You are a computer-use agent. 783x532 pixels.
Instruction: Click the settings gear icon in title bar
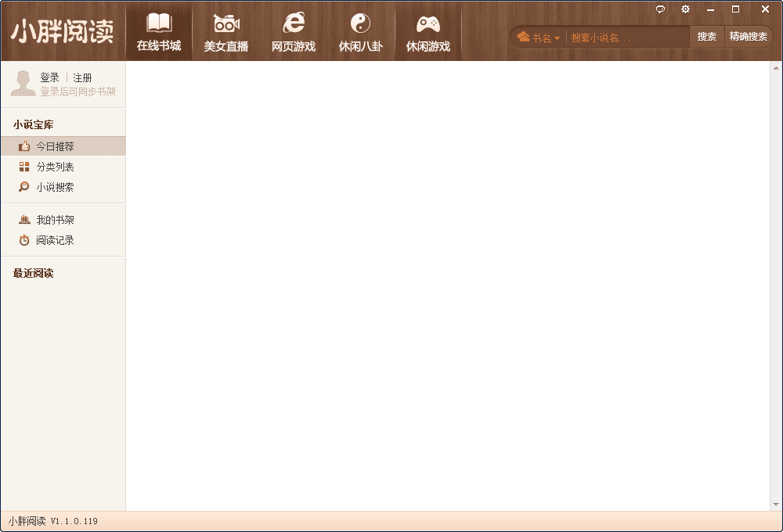(x=685, y=9)
